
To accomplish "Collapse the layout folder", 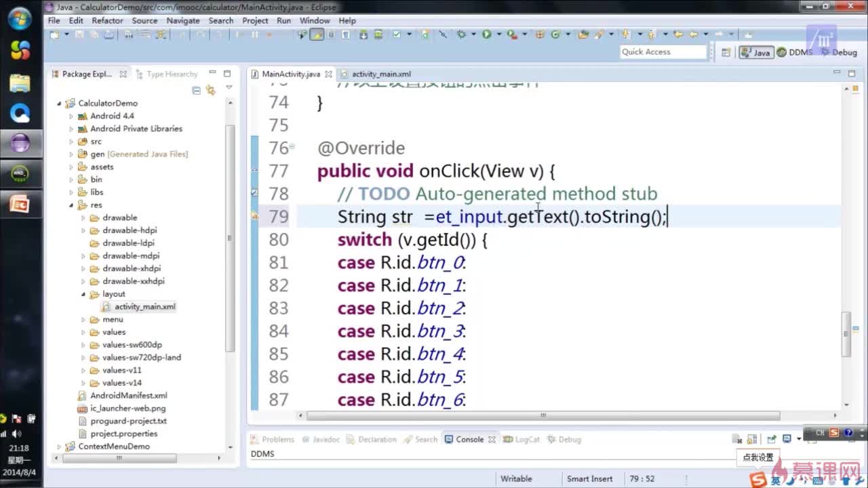I will click(83, 294).
